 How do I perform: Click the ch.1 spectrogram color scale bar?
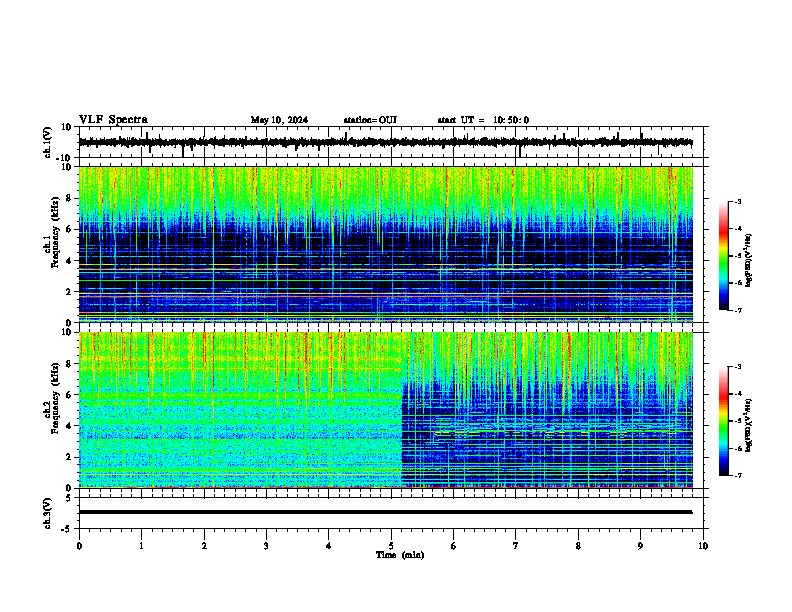pos(724,256)
